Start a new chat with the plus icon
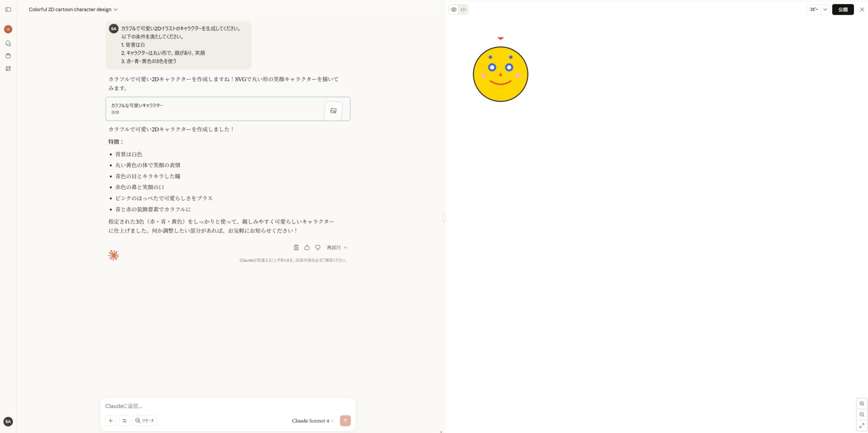 [x=8, y=29]
